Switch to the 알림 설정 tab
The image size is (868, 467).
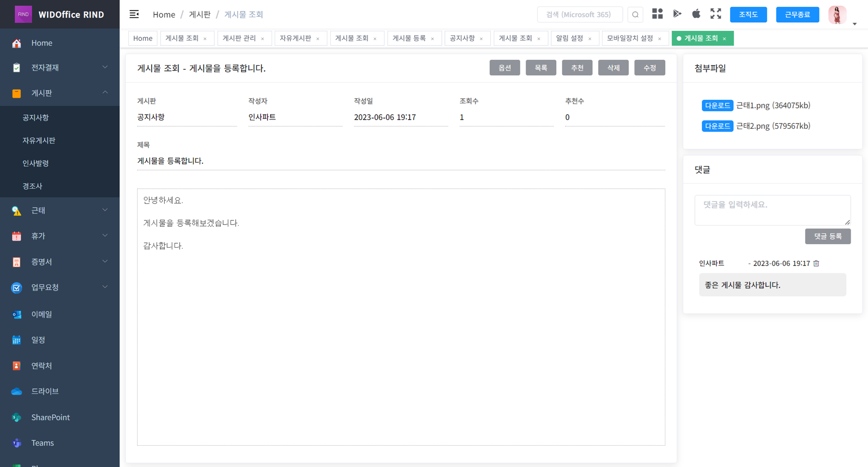(569, 38)
